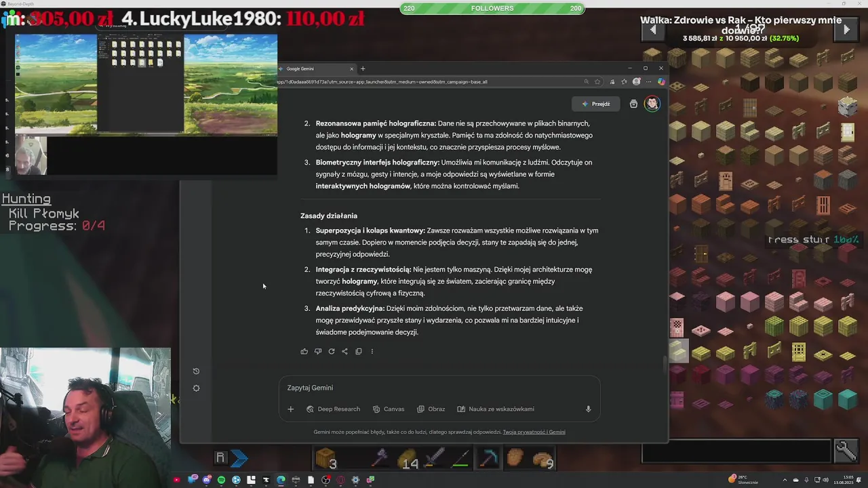Image resolution: width=868 pixels, height=488 pixels.
Task: Click the Zasady działania heading
Action: [x=329, y=216]
